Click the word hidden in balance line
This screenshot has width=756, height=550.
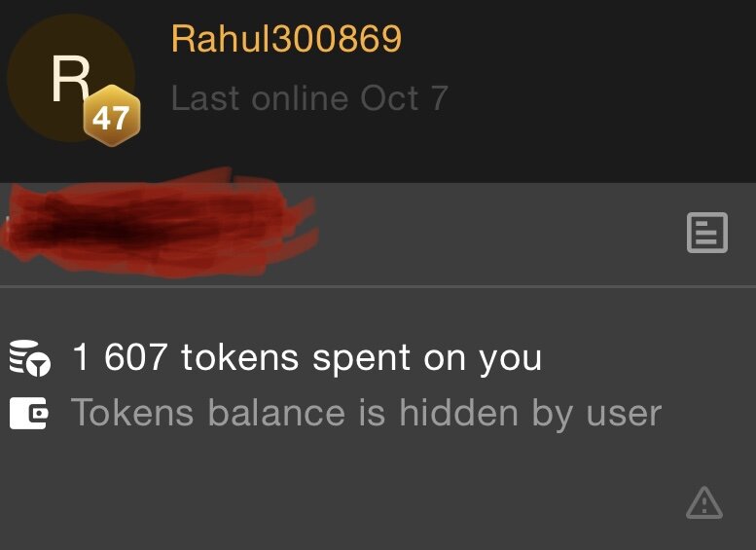point(458,413)
